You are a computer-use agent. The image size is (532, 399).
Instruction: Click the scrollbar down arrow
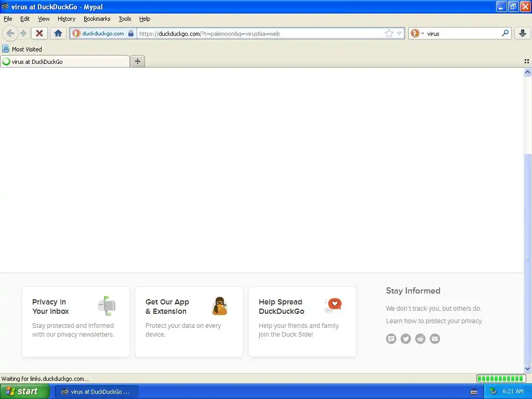pos(527,368)
